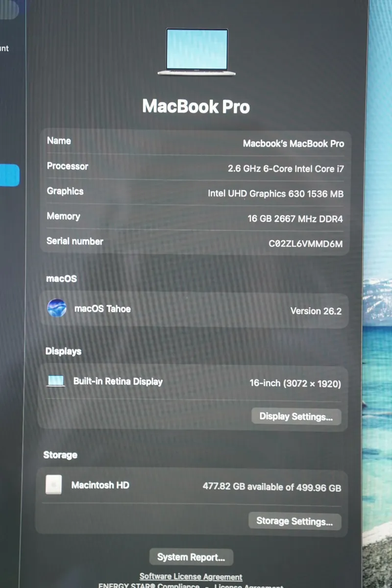Click the macOS section heading
The image size is (392, 588).
pos(61,278)
